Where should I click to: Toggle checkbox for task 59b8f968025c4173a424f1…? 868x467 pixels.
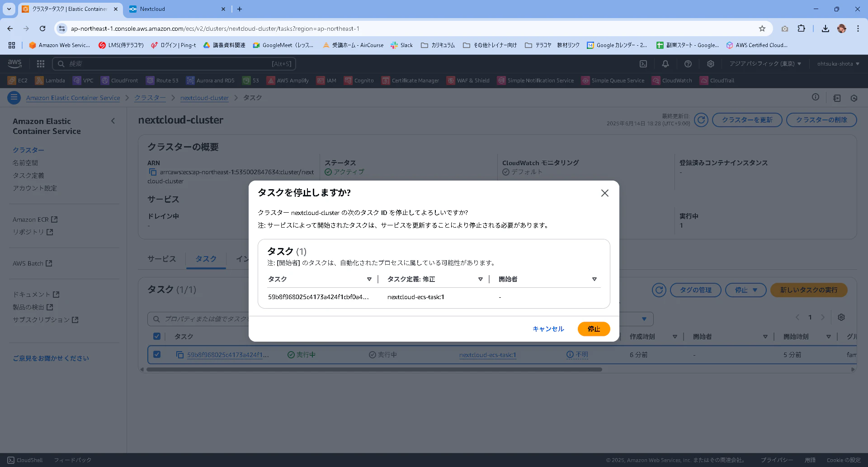(x=157, y=354)
